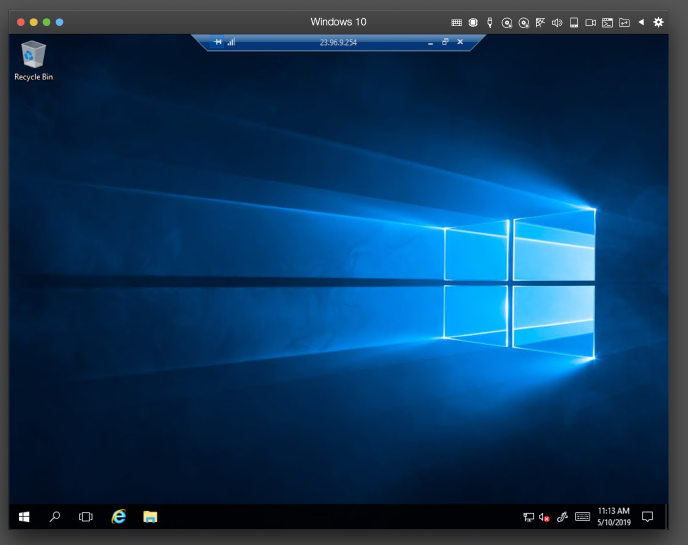Viewport: 688px width, 545px height.
Task: Click the blue Coherence mode button
Action: [60, 22]
